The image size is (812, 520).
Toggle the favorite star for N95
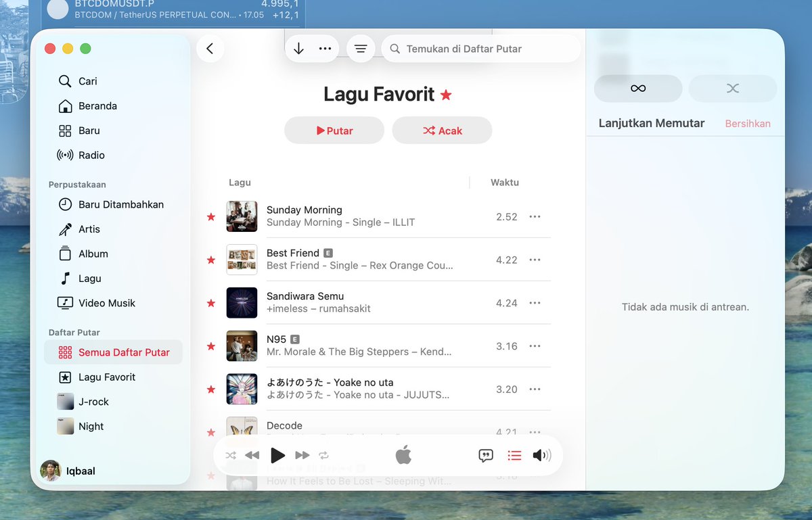[x=211, y=346]
